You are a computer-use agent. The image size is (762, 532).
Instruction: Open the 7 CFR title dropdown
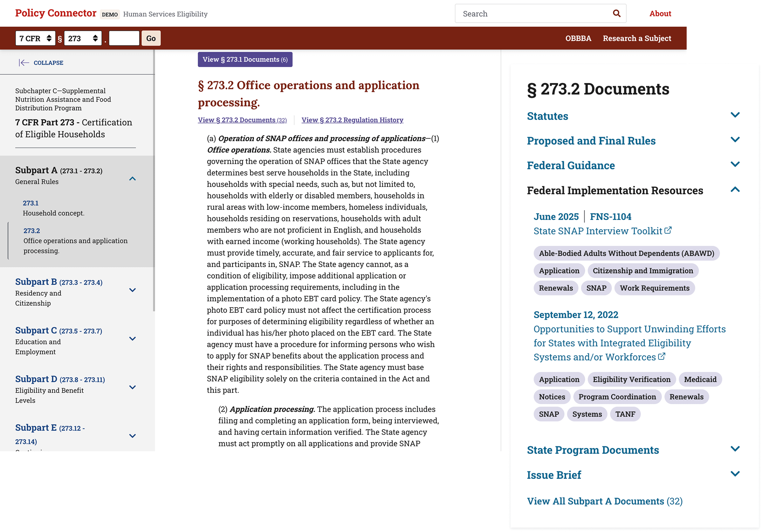36,38
